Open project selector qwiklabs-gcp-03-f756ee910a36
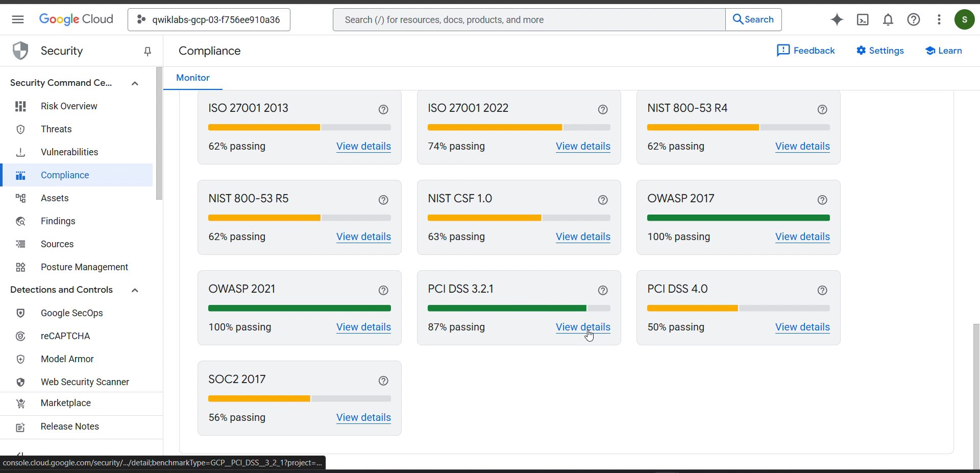 (x=209, y=19)
